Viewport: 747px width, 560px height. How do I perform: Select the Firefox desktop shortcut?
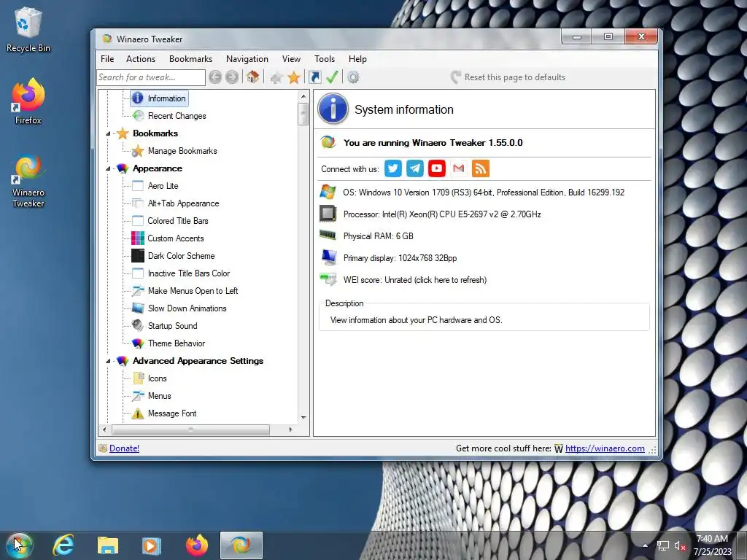28,102
